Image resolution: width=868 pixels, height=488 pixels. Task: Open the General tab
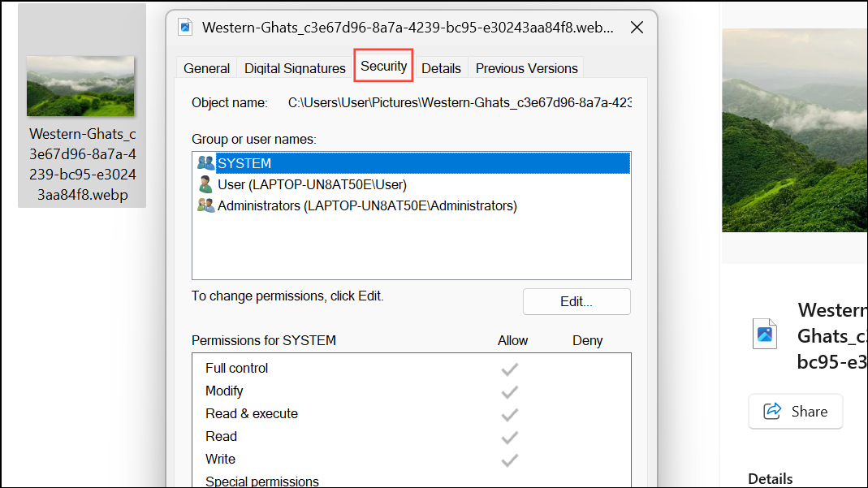click(x=206, y=68)
